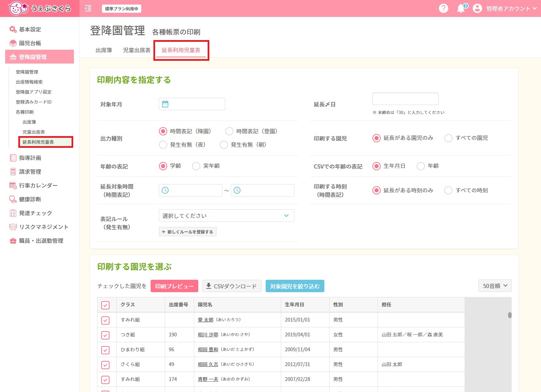Click the clock icon in the start time field
The height and width of the screenshot is (392, 541).
(x=165, y=190)
